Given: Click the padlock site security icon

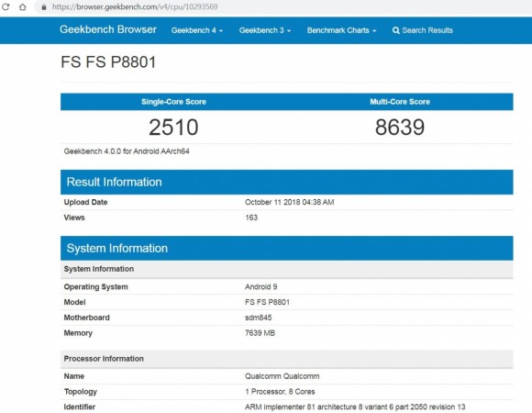Looking at the screenshot, I should click(x=44, y=6).
